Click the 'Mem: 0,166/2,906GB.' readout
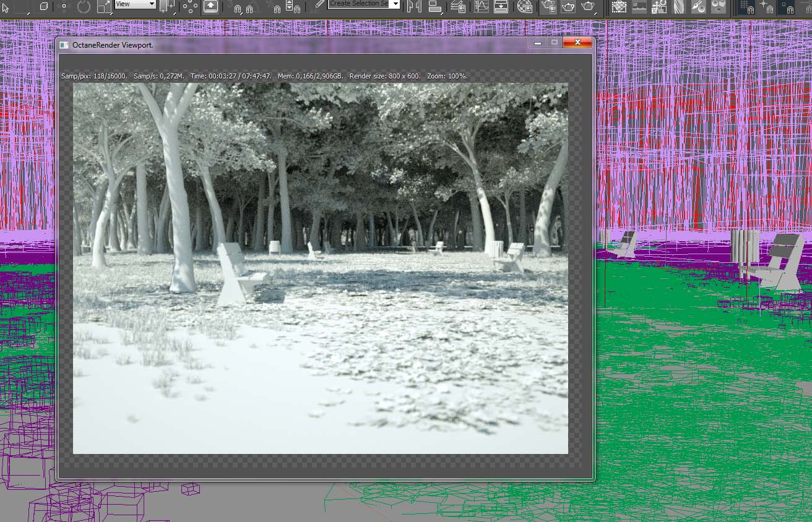Viewport: 812px width, 522px height. (x=311, y=76)
